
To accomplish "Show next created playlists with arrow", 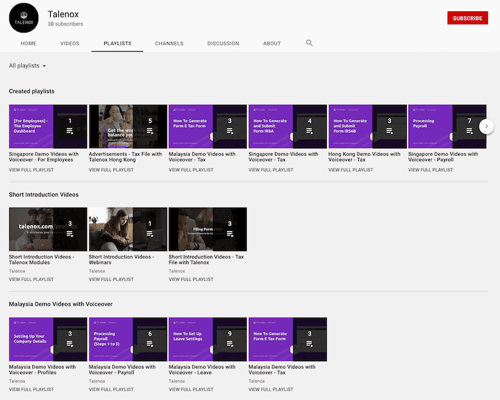I will pyautogui.click(x=486, y=126).
